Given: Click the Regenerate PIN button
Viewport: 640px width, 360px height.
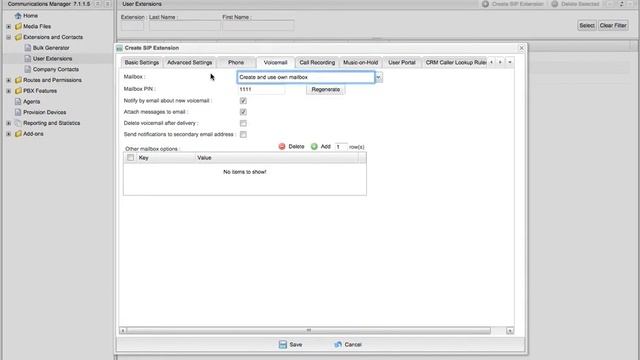Looking at the screenshot, I should [326, 89].
